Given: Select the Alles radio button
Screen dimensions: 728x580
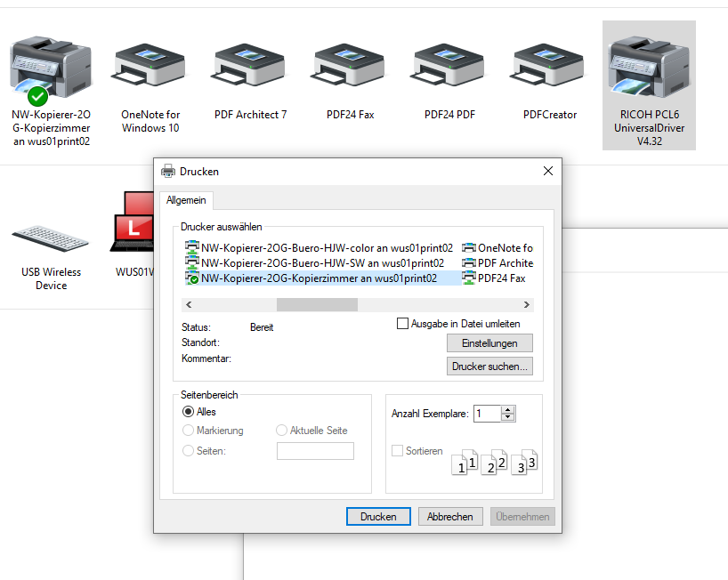Looking at the screenshot, I should coord(188,412).
